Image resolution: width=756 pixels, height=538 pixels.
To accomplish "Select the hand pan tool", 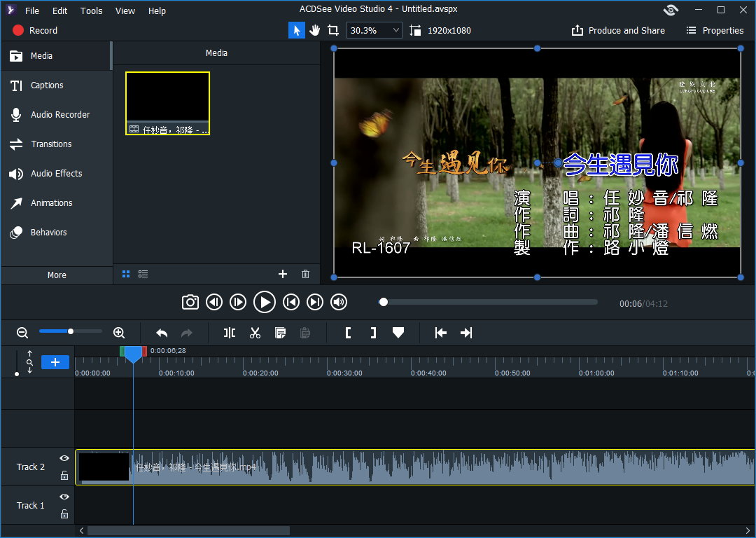I will click(315, 30).
